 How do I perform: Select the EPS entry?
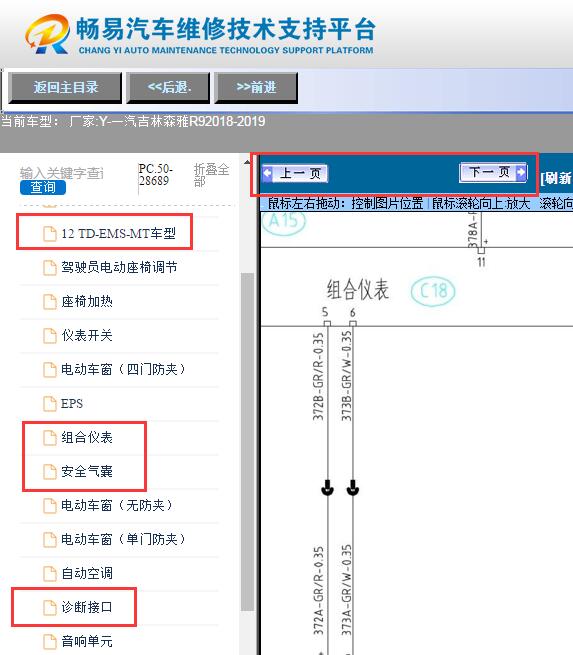pyautogui.click(x=72, y=404)
